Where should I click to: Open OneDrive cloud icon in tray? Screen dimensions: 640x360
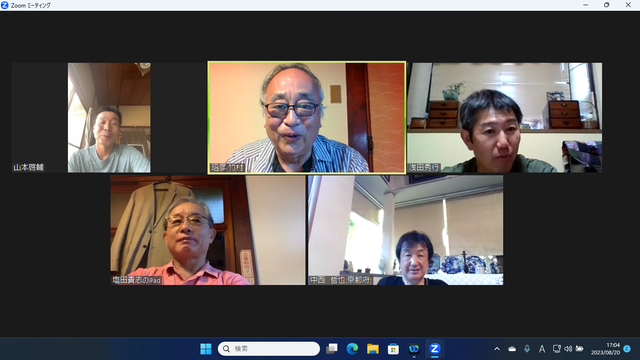pos(512,349)
